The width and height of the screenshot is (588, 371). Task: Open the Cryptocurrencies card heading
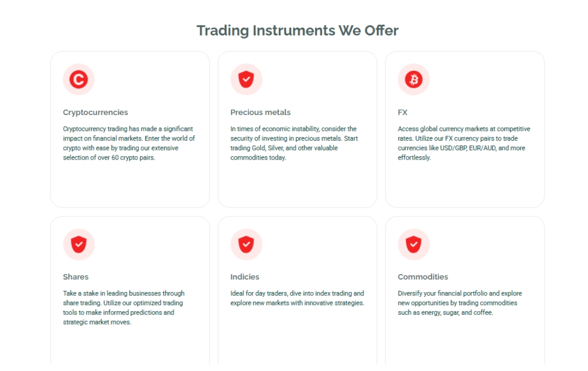(95, 112)
